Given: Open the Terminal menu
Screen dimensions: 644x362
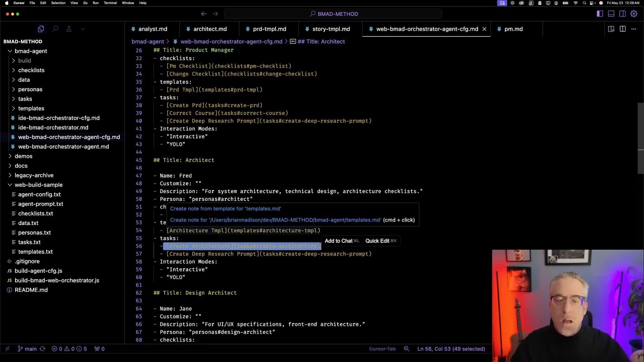Looking at the screenshot, I should (x=110, y=3).
